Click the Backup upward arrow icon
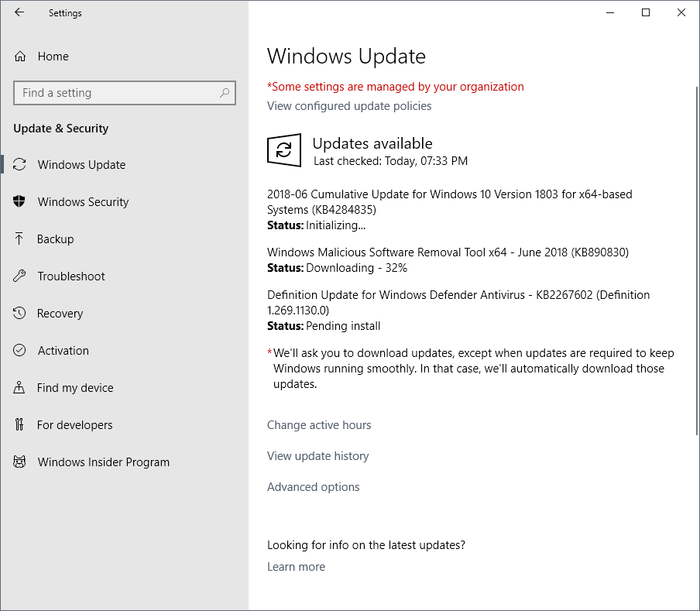The height and width of the screenshot is (611, 700). point(19,239)
